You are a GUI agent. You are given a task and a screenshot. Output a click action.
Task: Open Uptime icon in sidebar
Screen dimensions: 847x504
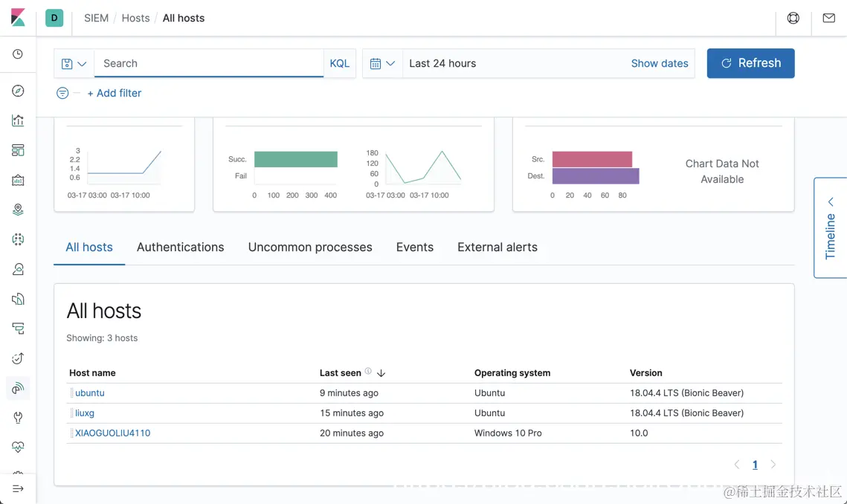click(18, 358)
